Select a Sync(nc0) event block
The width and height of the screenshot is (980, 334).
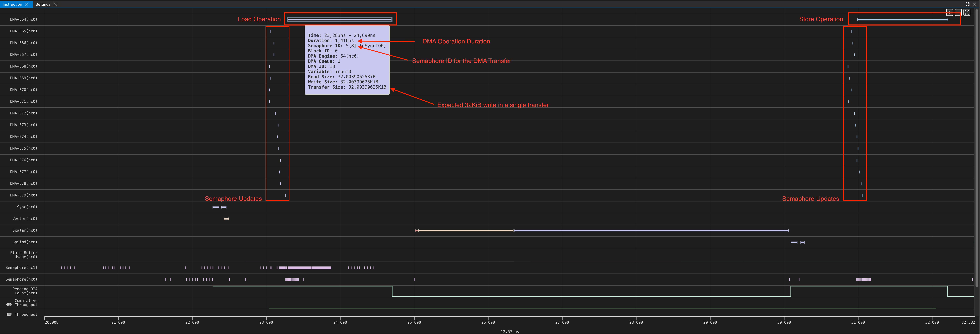pyautogui.click(x=215, y=207)
